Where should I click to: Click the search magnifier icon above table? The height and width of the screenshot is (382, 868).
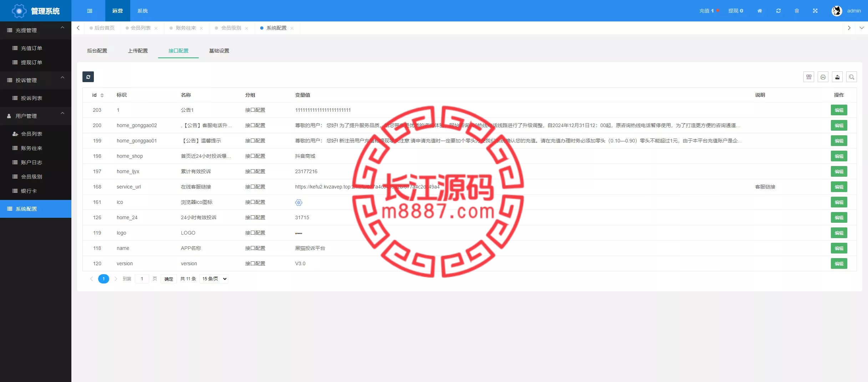852,77
